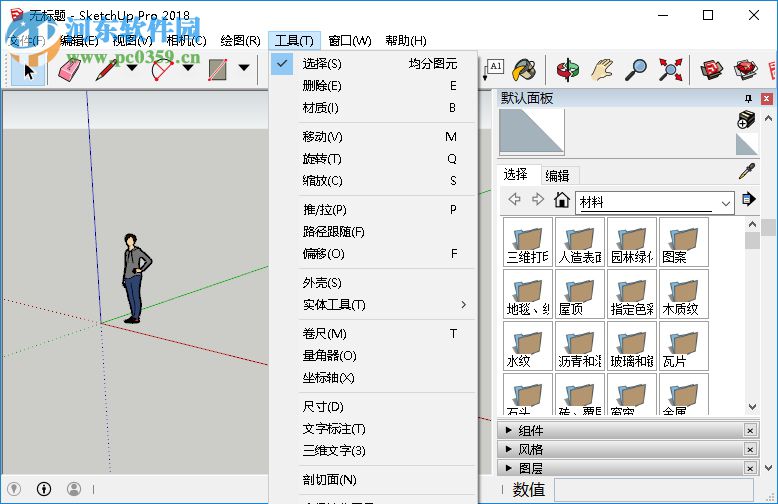The width and height of the screenshot is (778, 504).
Task: Choose 卷尺(M) menu entry
Action: click(x=373, y=334)
